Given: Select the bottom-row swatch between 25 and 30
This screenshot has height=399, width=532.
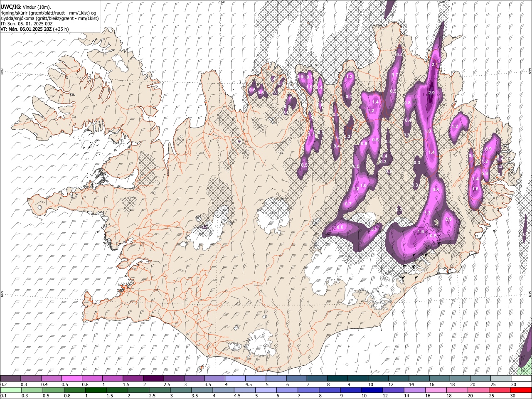Looking at the screenshot, I should coord(500,390).
